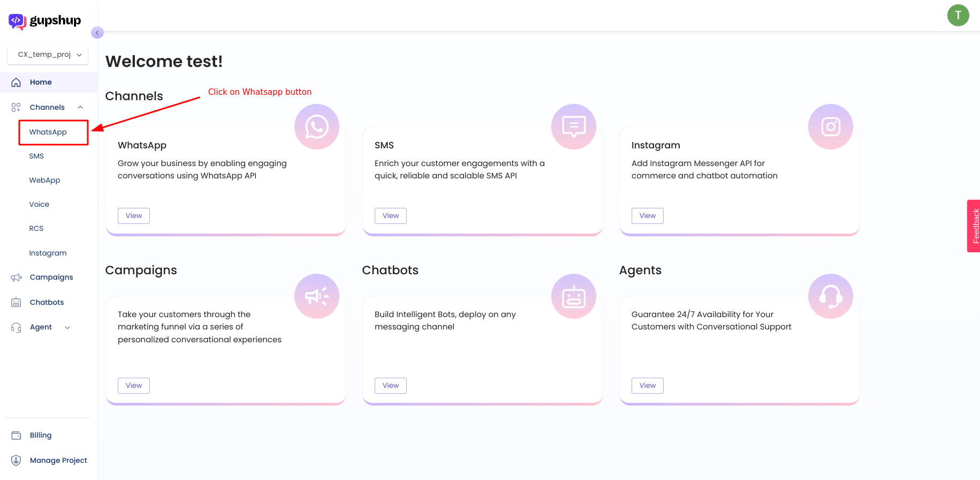The image size is (980, 480).
Task: Click View on the Agents card
Action: click(x=648, y=386)
